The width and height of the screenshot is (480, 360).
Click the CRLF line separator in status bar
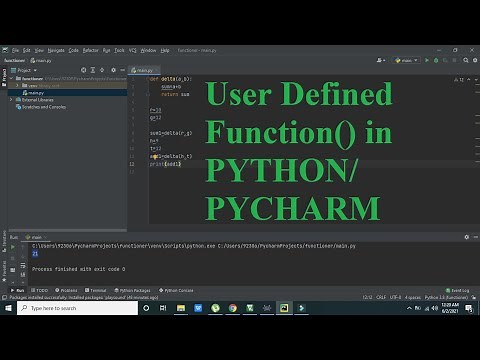(381, 297)
